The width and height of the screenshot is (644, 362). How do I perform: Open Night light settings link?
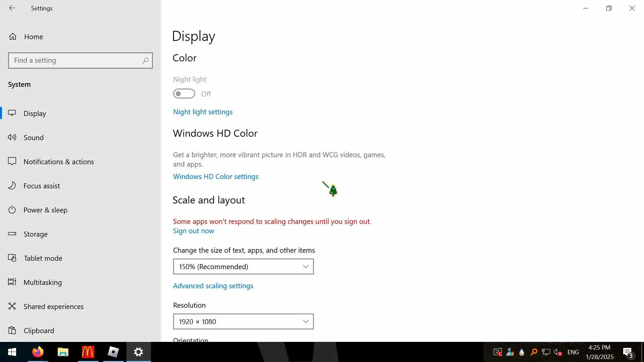[203, 112]
